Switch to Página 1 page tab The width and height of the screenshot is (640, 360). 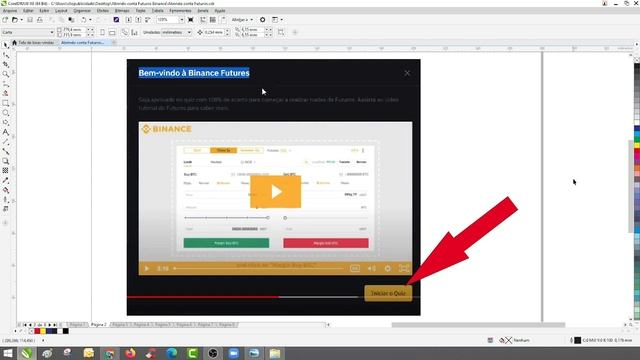coord(77,325)
